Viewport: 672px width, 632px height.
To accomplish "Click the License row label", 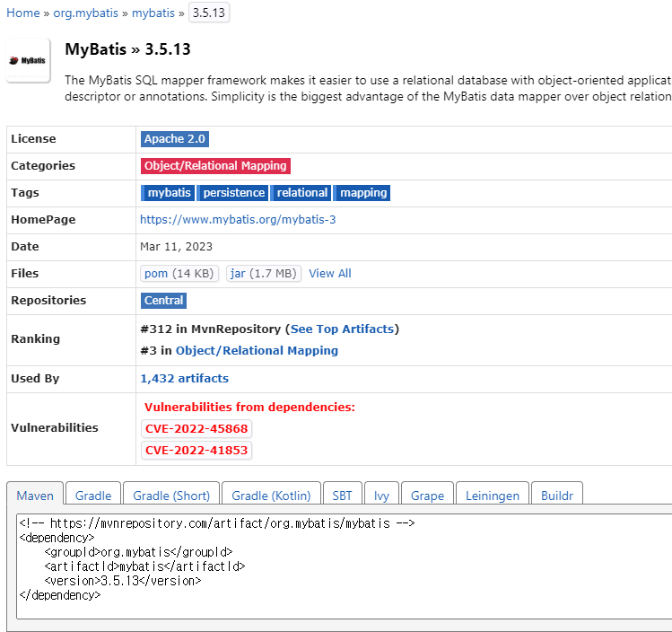I will point(33,139).
